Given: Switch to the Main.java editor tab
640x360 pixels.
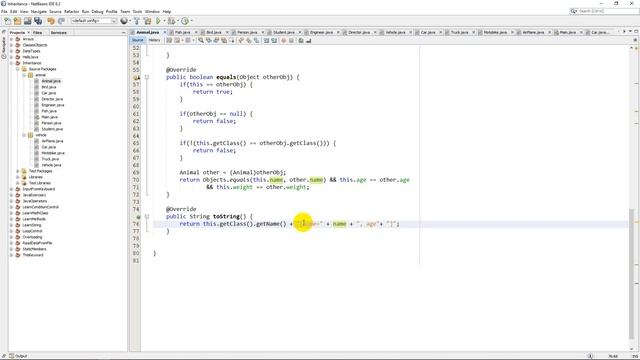Looking at the screenshot, I should 567,32.
